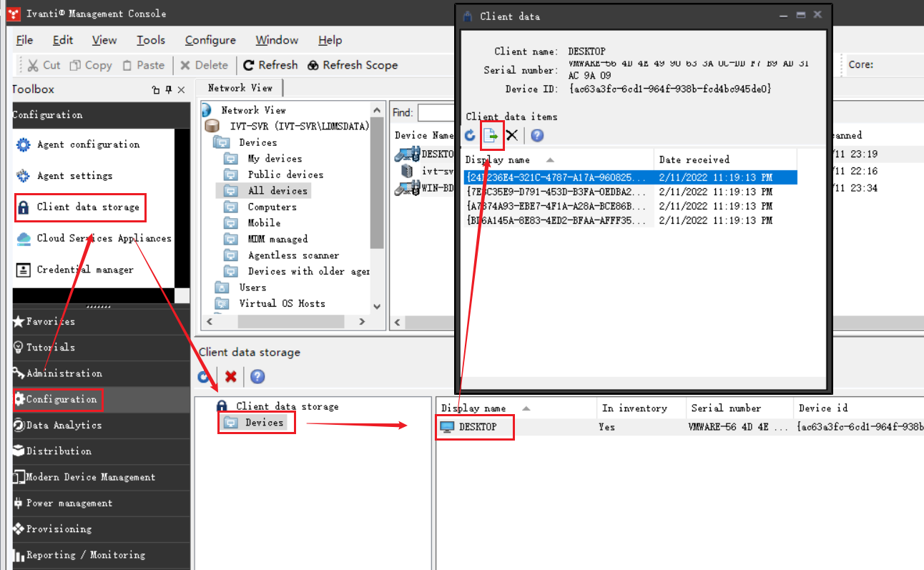The height and width of the screenshot is (570, 924).
Task: Expand the Distribution toolbox section
Action: (59, 451)
